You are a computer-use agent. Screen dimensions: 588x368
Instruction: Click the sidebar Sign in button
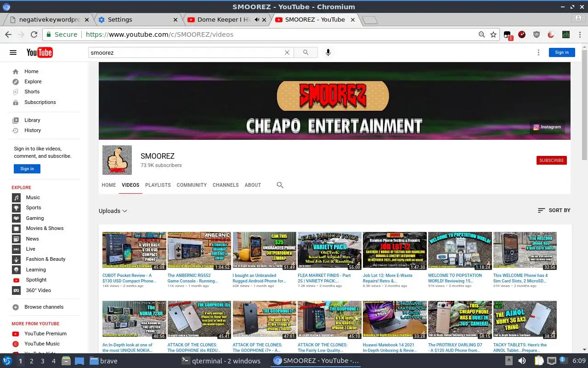coord(27,169)
